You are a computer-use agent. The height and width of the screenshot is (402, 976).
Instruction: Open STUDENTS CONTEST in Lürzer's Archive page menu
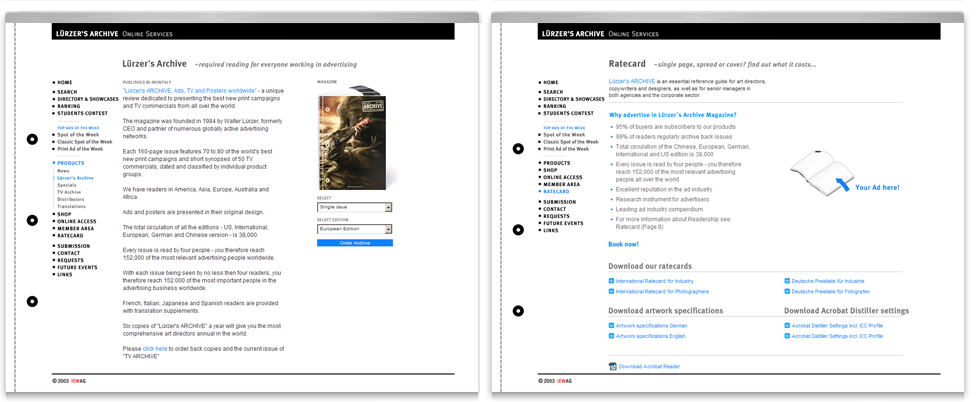[x=83, y=113]
